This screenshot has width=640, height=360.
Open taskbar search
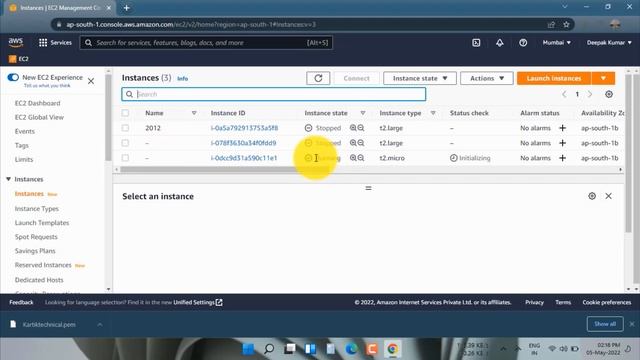(269, 349)
